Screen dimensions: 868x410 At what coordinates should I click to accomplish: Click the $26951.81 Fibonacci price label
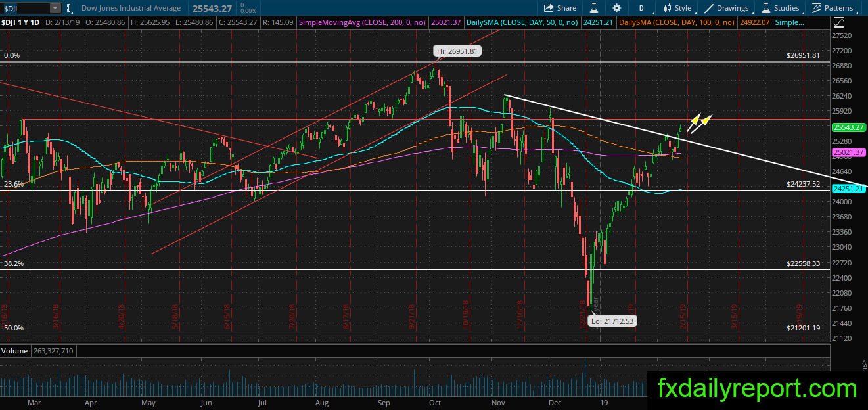[803, 56]
